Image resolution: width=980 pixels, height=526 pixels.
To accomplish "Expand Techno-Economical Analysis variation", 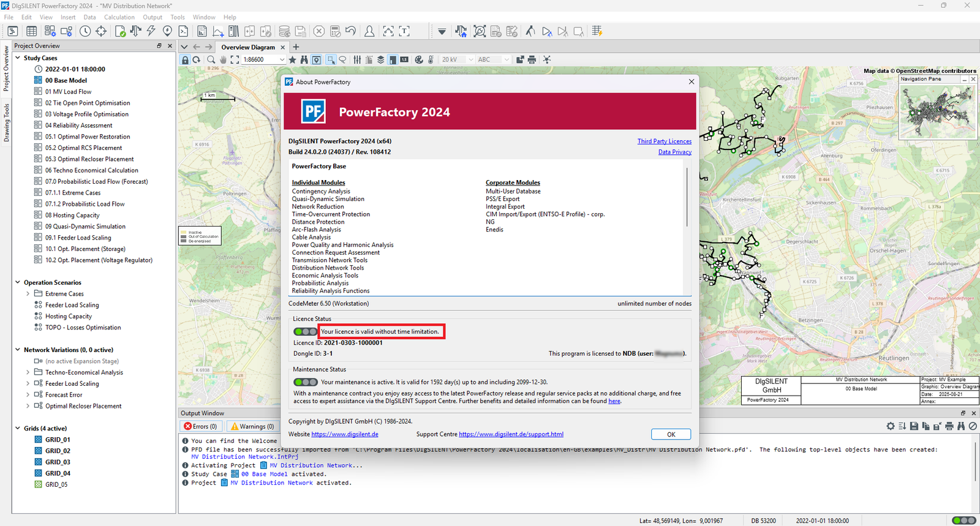I will (x=28, y=372).
